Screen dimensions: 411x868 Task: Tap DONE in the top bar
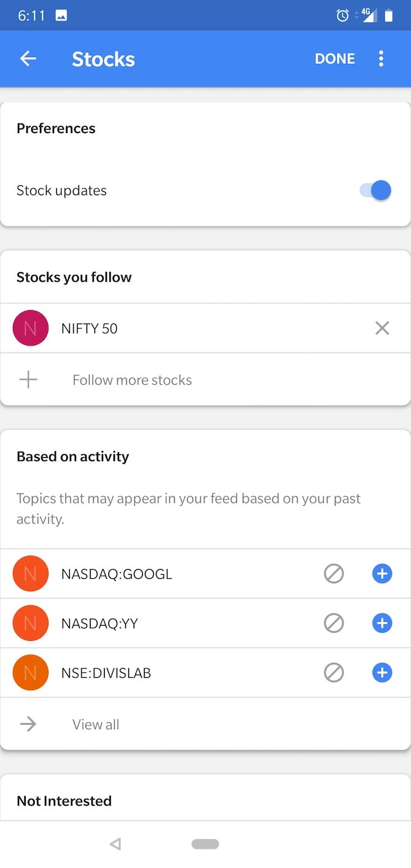point(334,58)
